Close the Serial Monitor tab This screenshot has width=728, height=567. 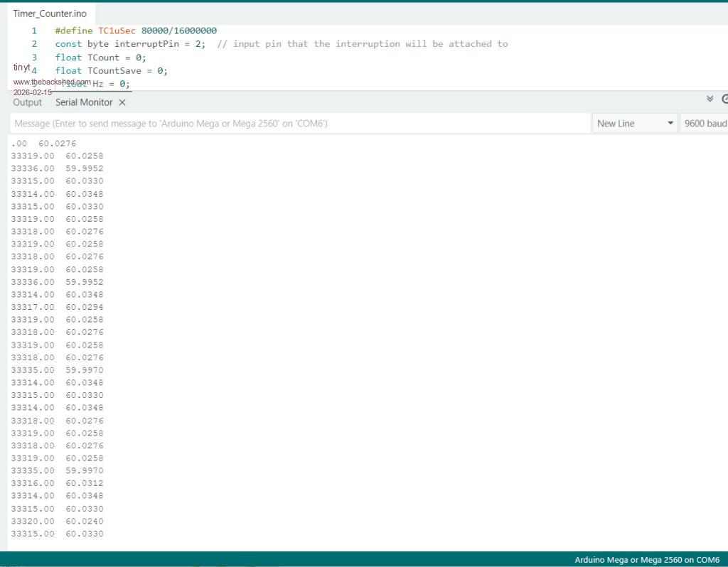pos(122,103)
